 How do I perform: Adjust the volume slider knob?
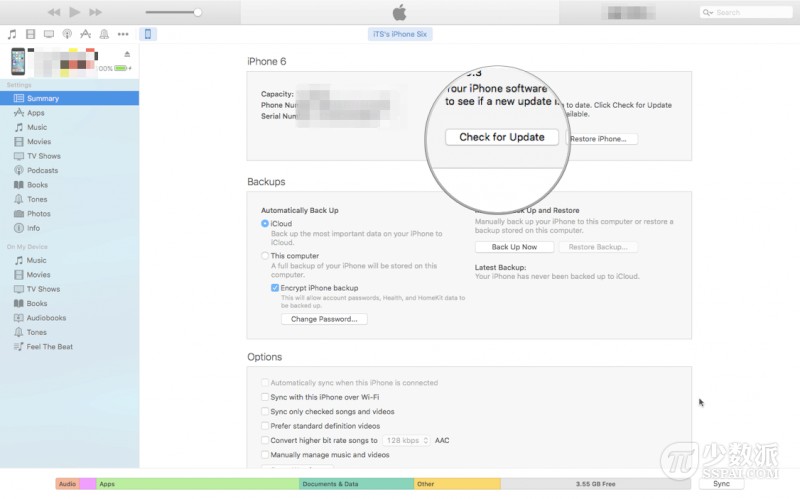pos(197,12)
